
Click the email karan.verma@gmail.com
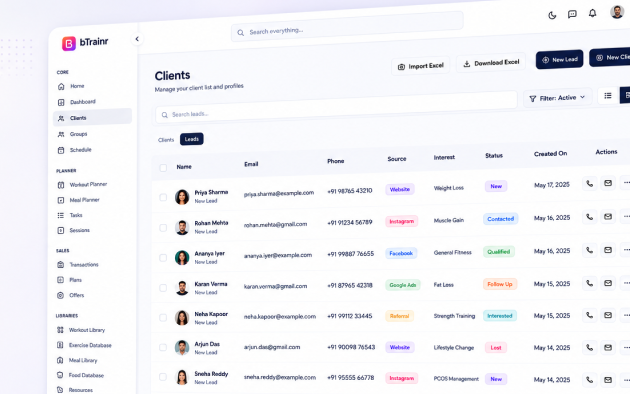click(275, 286)
